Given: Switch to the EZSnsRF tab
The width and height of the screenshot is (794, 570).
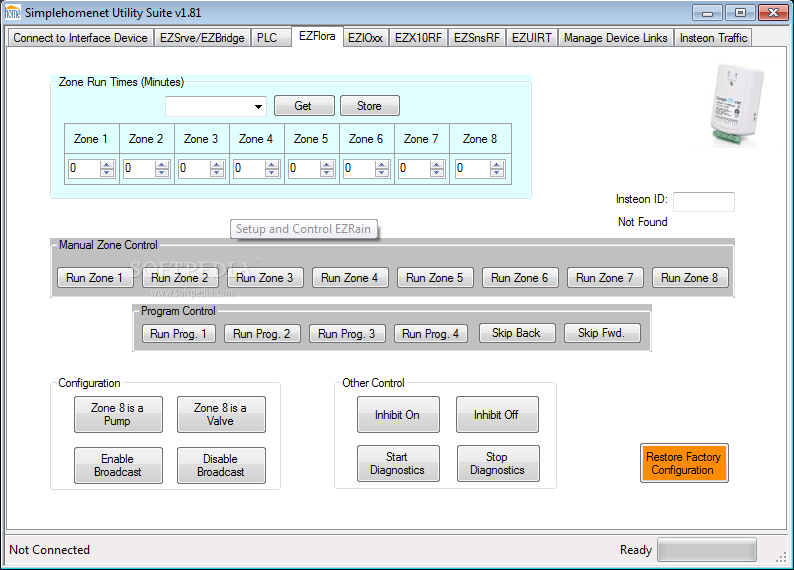Looking at the screenshot, I should (x=477, y=38).
